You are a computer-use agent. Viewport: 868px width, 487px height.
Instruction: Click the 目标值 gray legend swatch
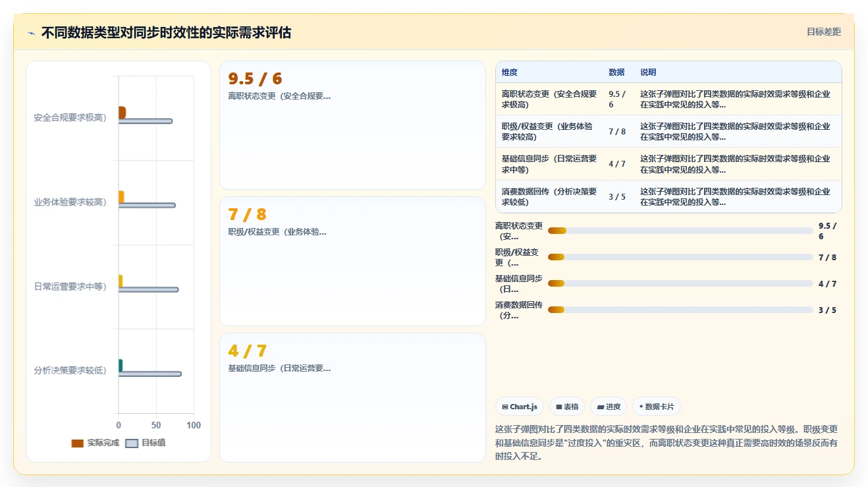click(132, 443)
